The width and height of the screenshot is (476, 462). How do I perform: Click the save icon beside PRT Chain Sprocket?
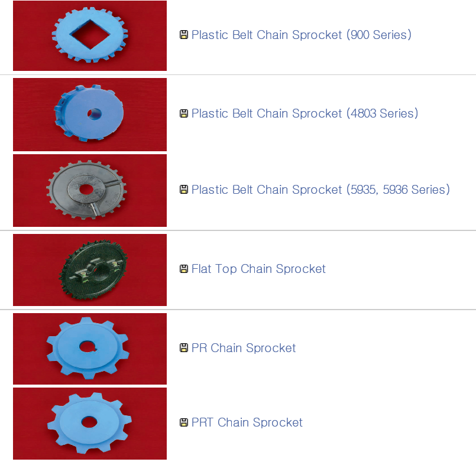point(184,422)
